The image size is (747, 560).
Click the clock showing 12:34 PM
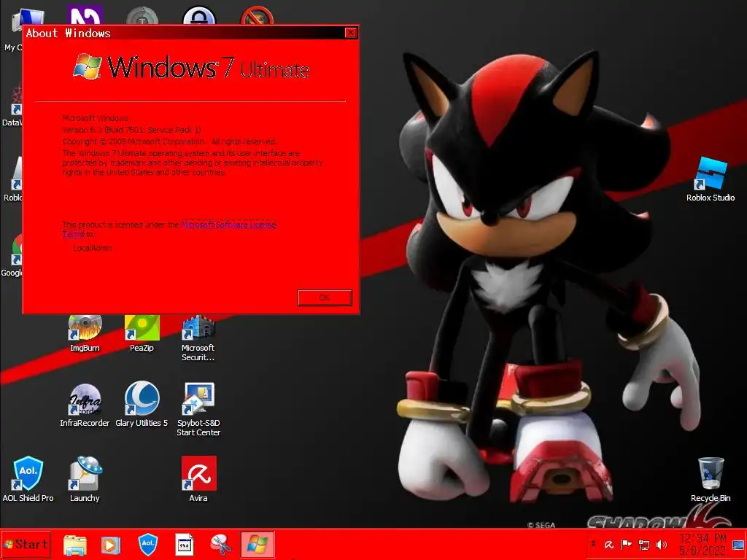tap(703, 545)
